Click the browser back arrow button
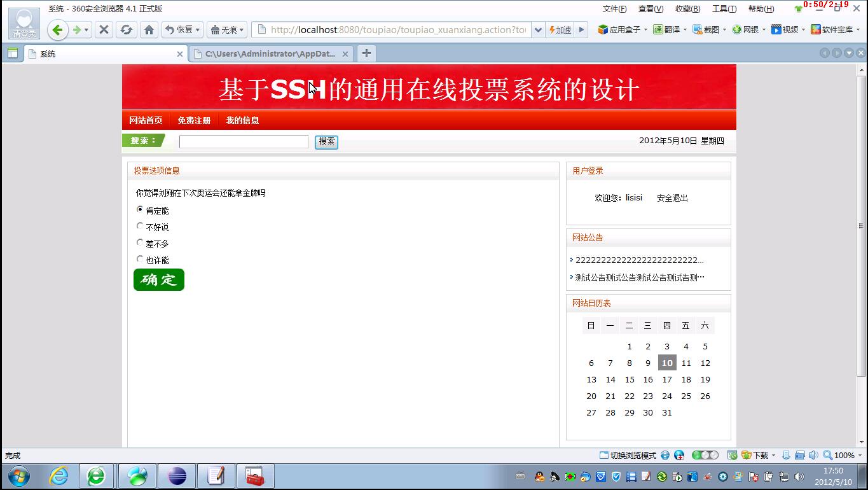The image size is (868, 490). (57, 29)
